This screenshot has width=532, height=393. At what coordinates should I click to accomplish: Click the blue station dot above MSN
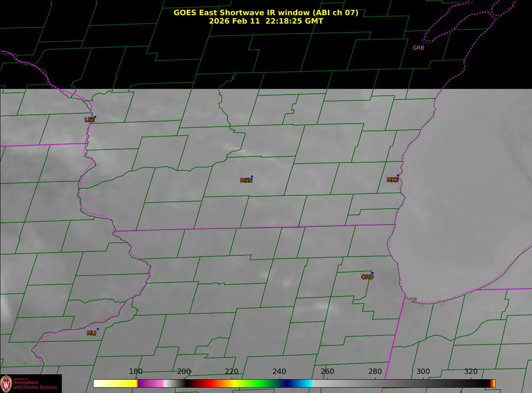point(252,177)
